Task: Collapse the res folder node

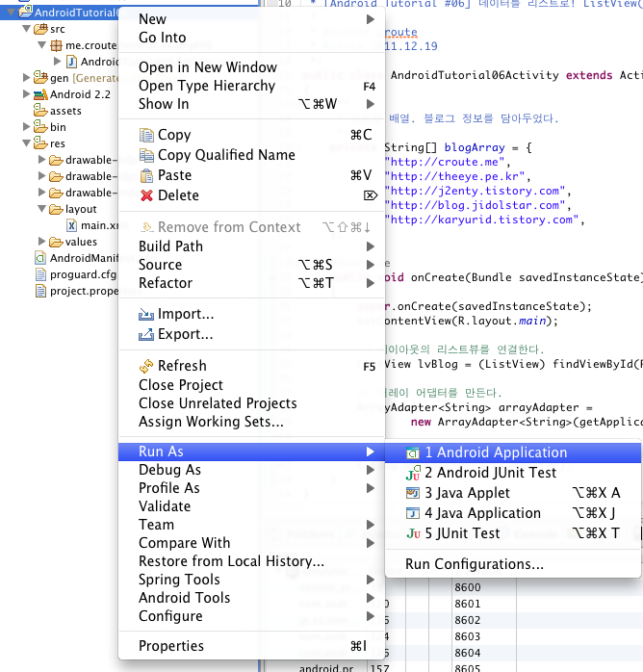Action: coord(27,143)
